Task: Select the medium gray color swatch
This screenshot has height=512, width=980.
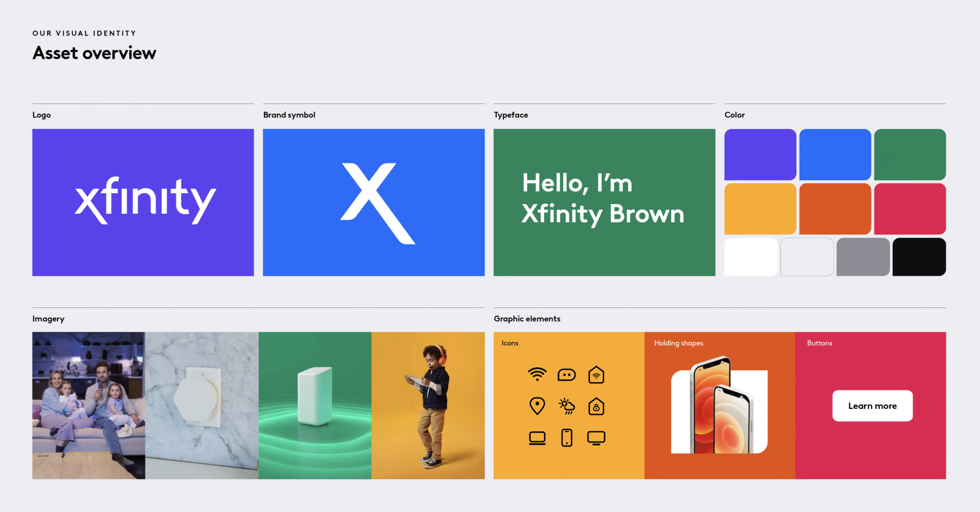Action: pos(863,257)
